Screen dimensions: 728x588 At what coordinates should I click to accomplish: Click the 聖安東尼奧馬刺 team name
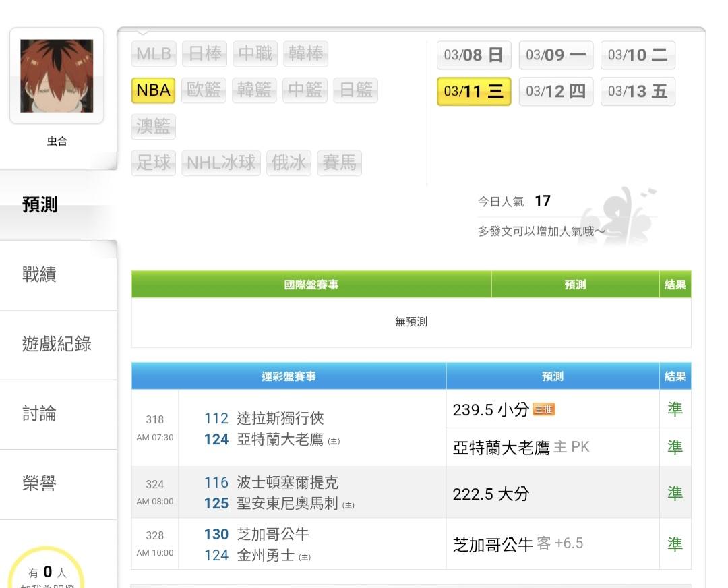287,504
